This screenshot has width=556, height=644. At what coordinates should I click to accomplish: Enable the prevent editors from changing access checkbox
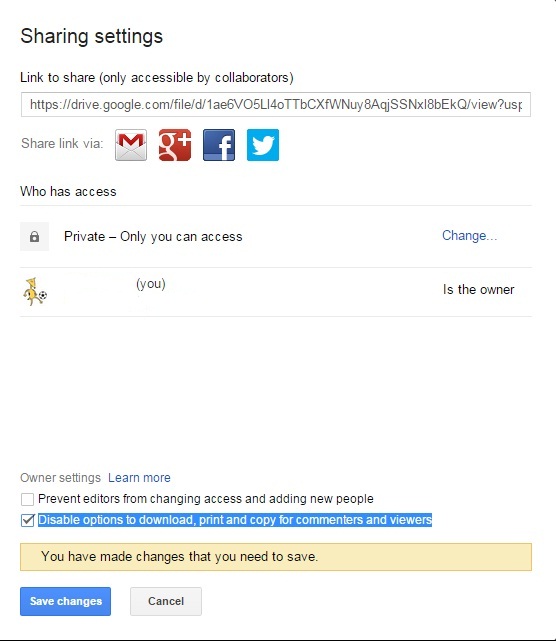(x=28, y=499)
